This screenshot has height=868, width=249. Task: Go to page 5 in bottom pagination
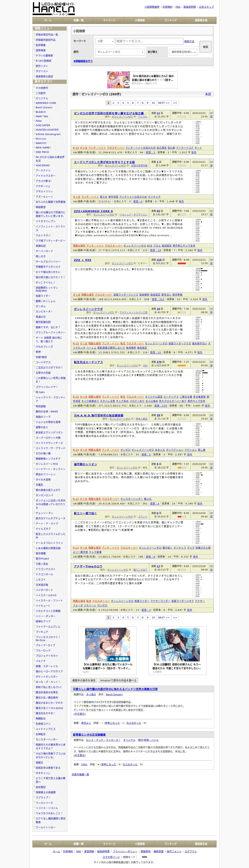pos(128,618)
